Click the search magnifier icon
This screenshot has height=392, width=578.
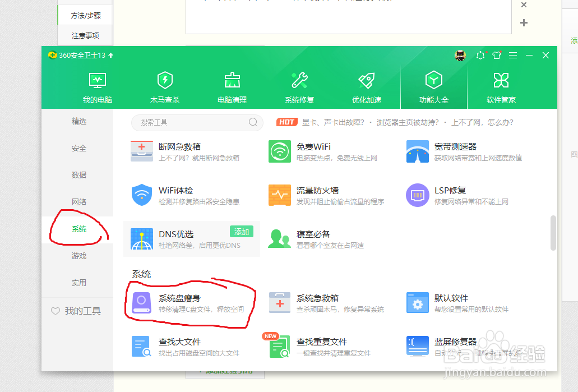click(x=253, y=122)
